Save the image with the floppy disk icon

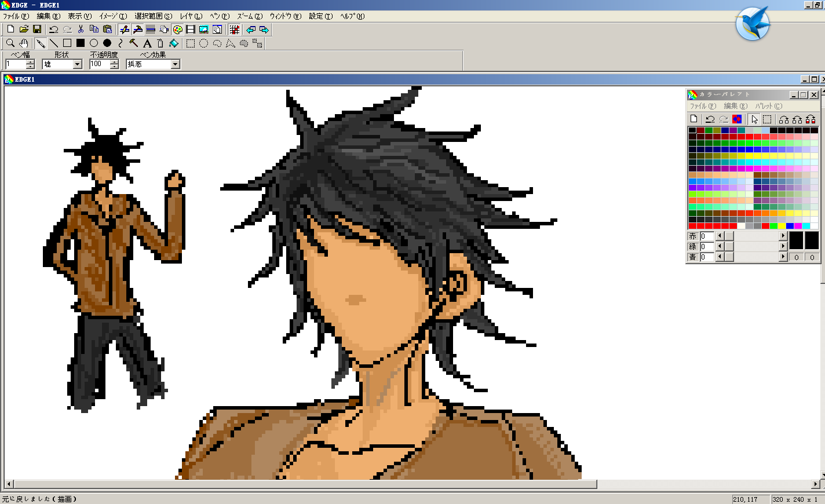37,30
